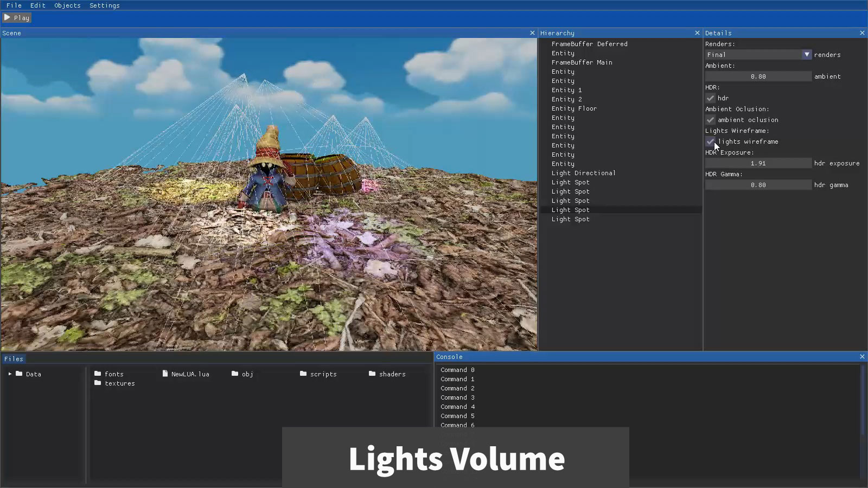Select Light Directional in Hierarchy

pos(583,173)
